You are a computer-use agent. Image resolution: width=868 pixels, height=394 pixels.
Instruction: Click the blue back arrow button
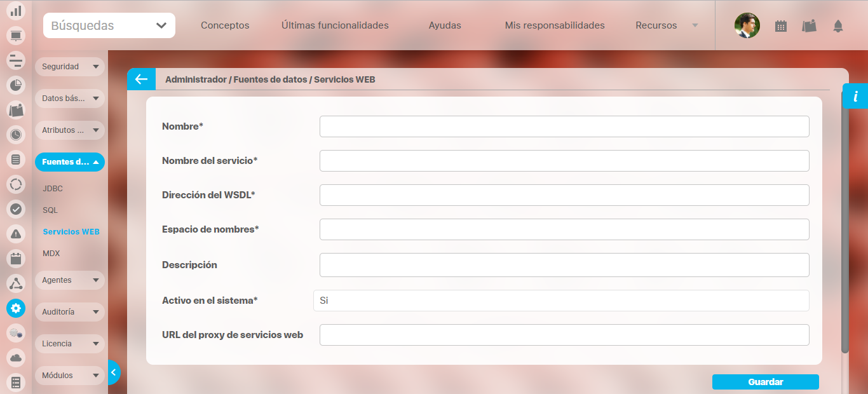coord(141,79)
